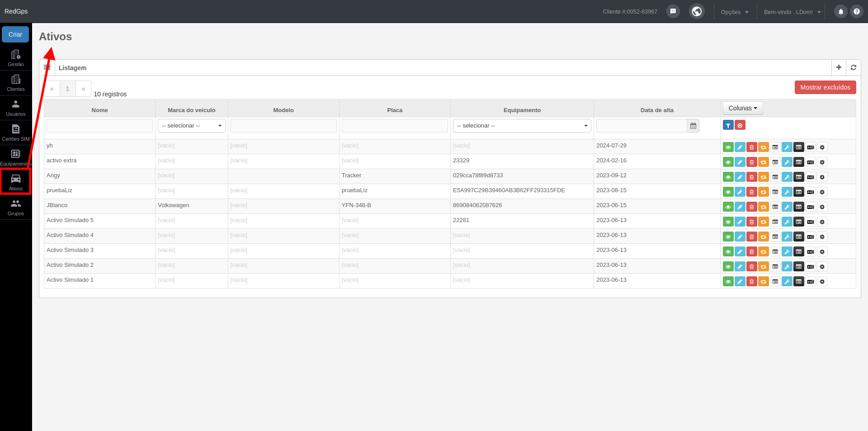Image resolution: width=868 pixels, height=431 pixels.
Task: View activo extra with the eye icon
Action: 728,162
